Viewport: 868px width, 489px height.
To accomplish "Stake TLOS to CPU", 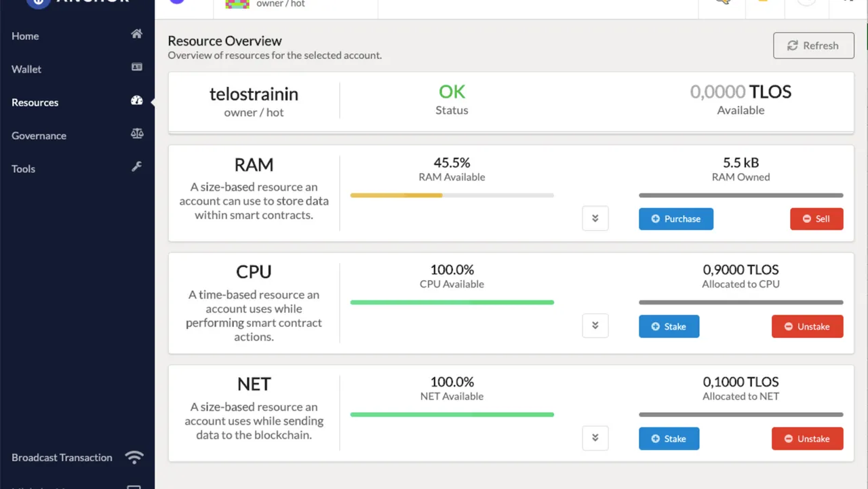I will 669,326.
